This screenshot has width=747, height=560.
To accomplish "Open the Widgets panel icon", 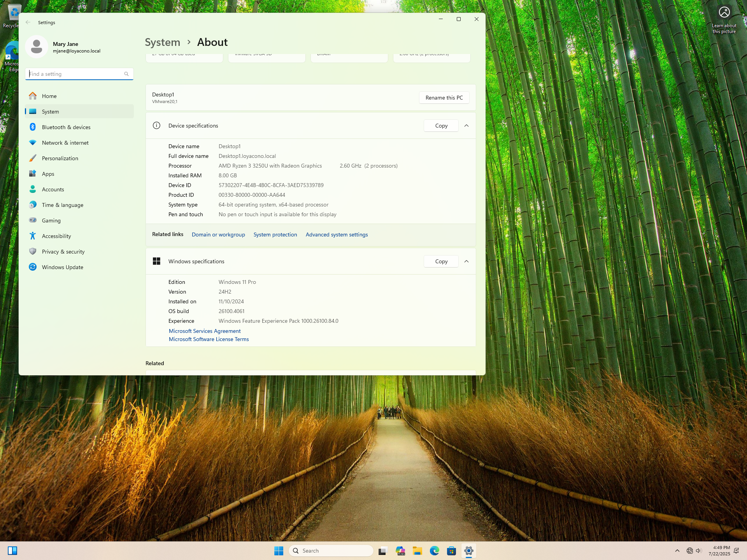I will click(12, 551).
